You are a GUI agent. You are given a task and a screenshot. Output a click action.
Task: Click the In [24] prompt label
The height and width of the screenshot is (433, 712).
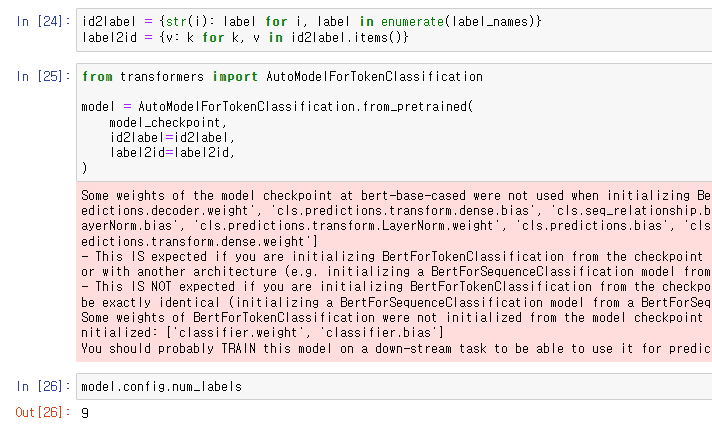(x=43, y=21)
